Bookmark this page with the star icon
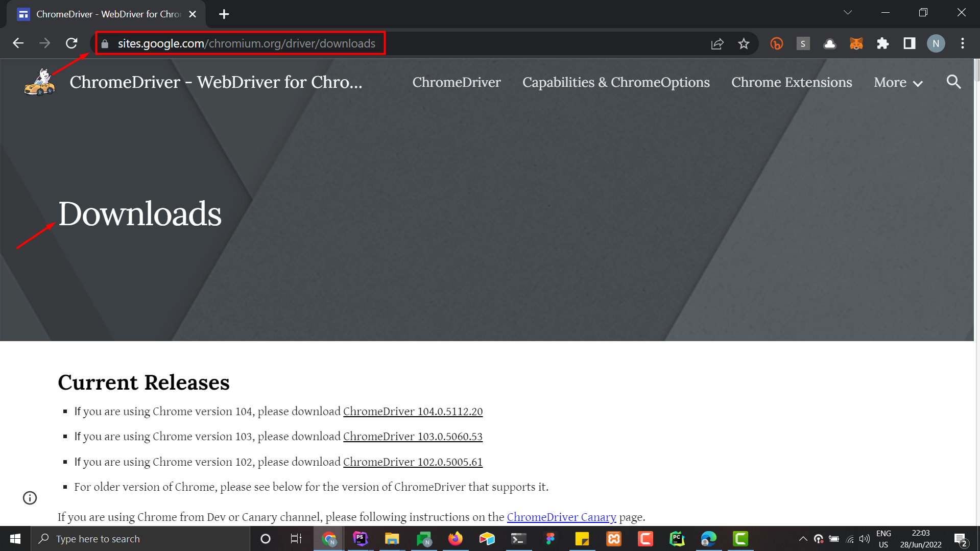Image resolution: width=980 pixels, height=551 pixels. [x=744, y=44]
